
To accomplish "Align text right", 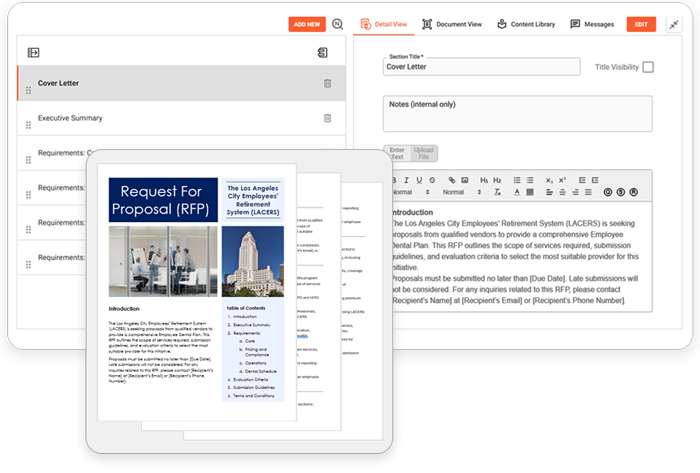I will click(575, 192).
